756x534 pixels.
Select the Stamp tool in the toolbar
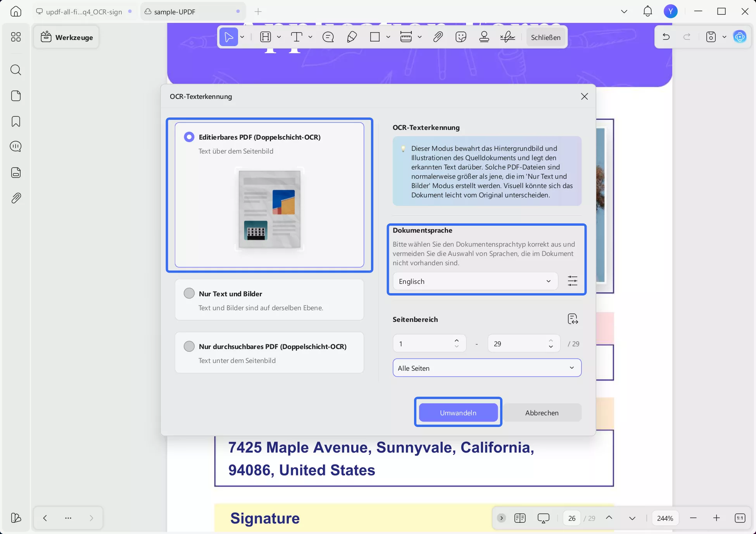pos(484,37)
